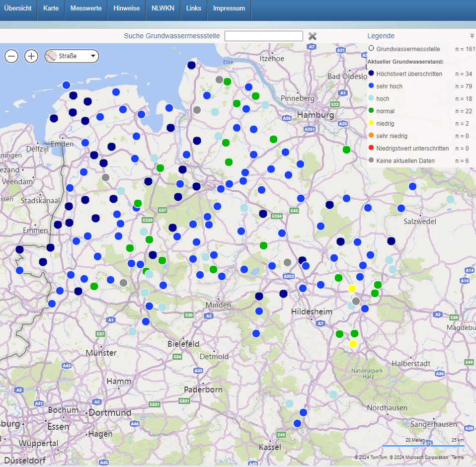Click the Terms link on the map
476x467 pixels.
click(457, 458)
